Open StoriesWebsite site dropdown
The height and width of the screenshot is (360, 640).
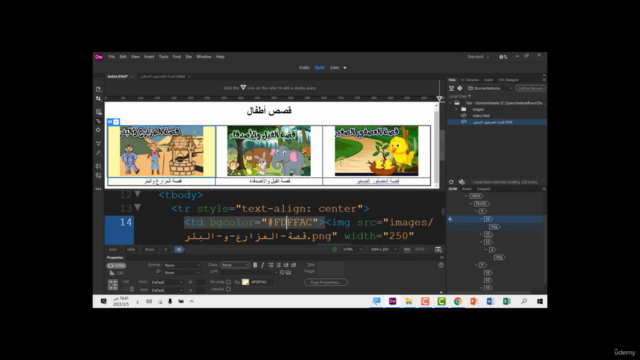490,88
